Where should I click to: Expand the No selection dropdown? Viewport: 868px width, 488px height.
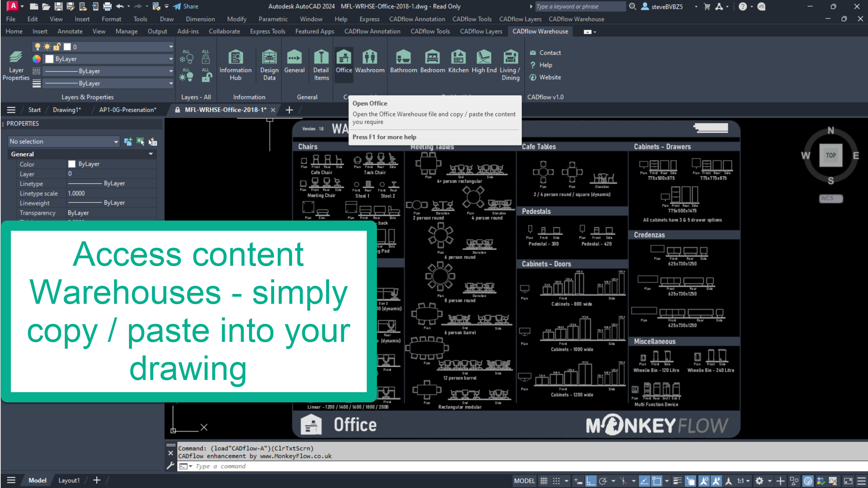click(116, 142)
